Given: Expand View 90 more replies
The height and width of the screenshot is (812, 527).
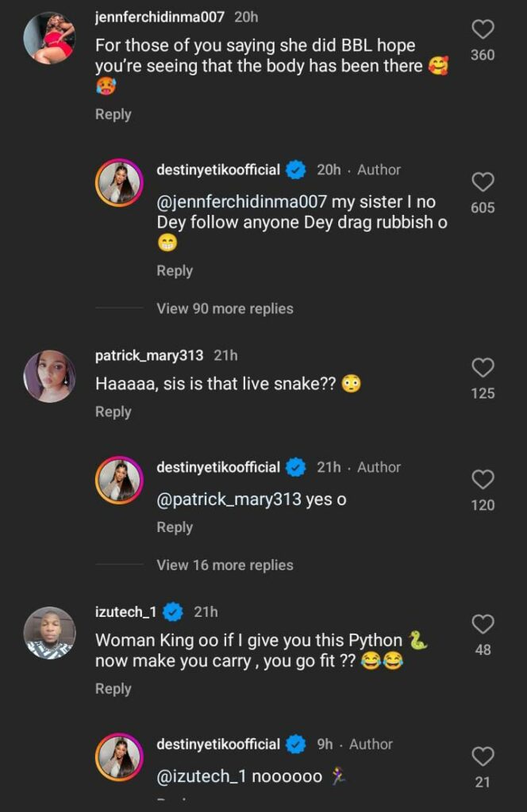Looking at the screenshot, I should [225, 308].
